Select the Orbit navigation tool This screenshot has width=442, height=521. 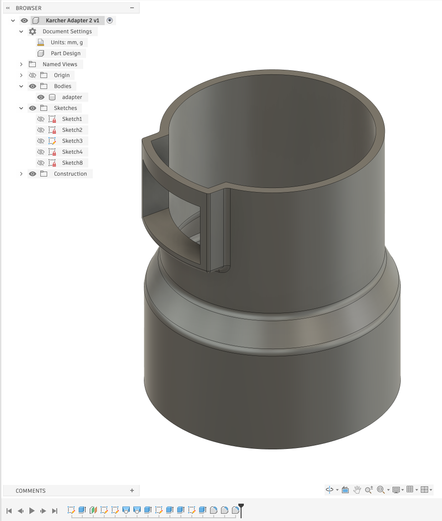tap(329, 490)
